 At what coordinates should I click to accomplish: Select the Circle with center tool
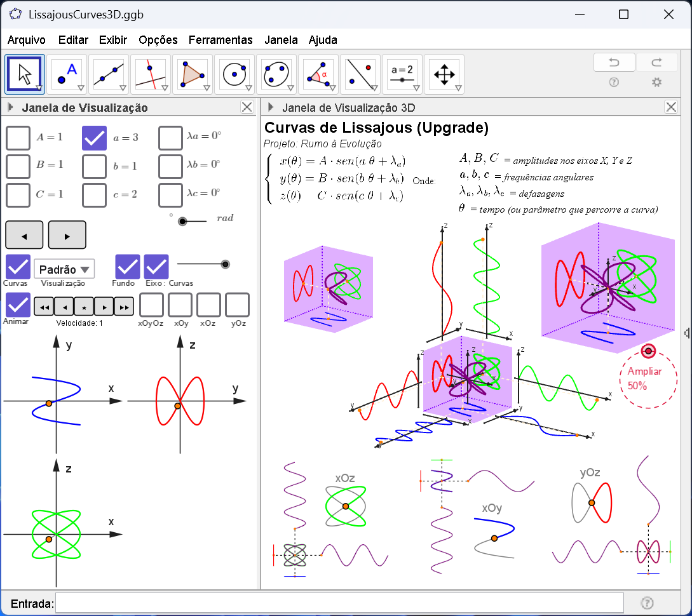(x=234, y=74)
